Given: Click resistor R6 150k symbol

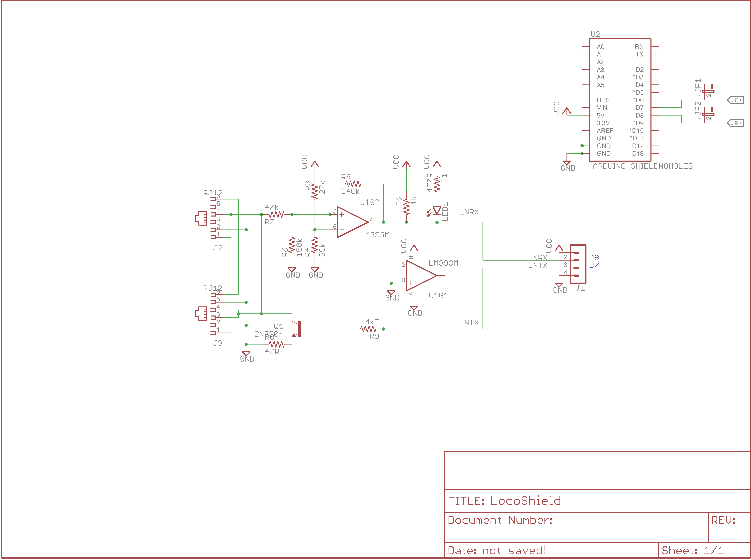Looking at the screenshot, I should (x=292, y=245).
